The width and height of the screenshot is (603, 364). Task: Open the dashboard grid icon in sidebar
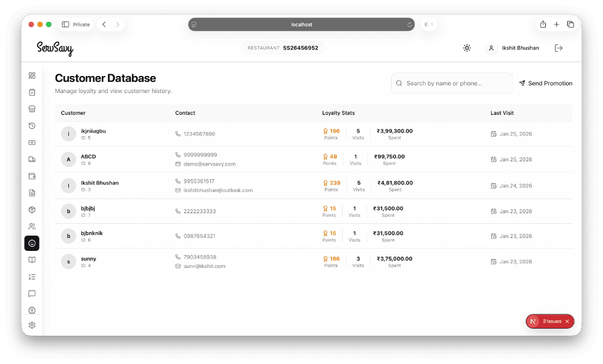[32, 75]
